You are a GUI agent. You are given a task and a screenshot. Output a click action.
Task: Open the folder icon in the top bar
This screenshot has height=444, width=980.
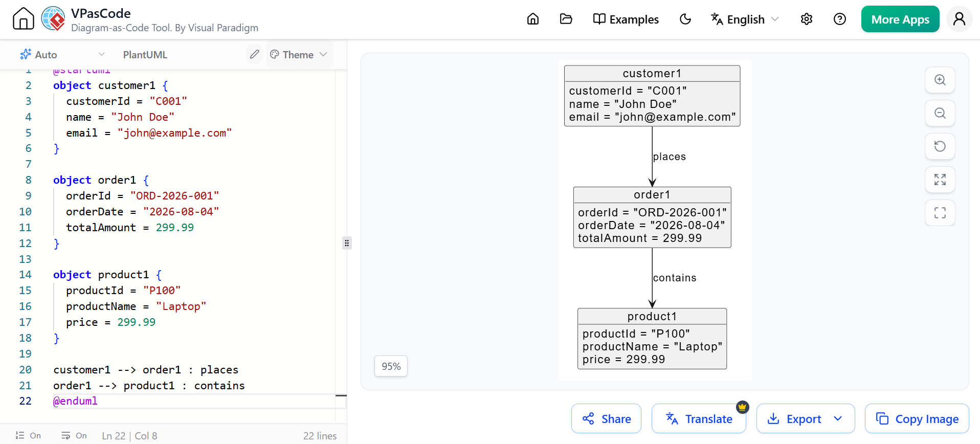pyautogui.click(x=566, y=19)
